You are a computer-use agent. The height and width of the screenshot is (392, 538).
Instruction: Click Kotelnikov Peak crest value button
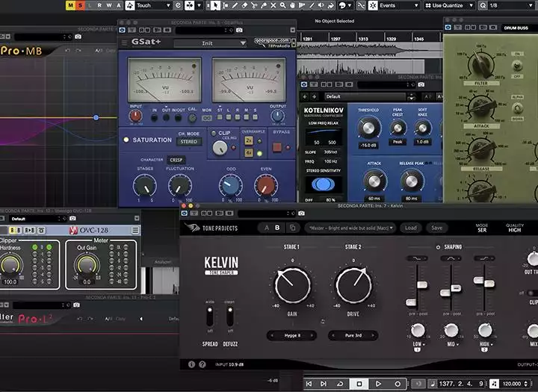[398, 142]
